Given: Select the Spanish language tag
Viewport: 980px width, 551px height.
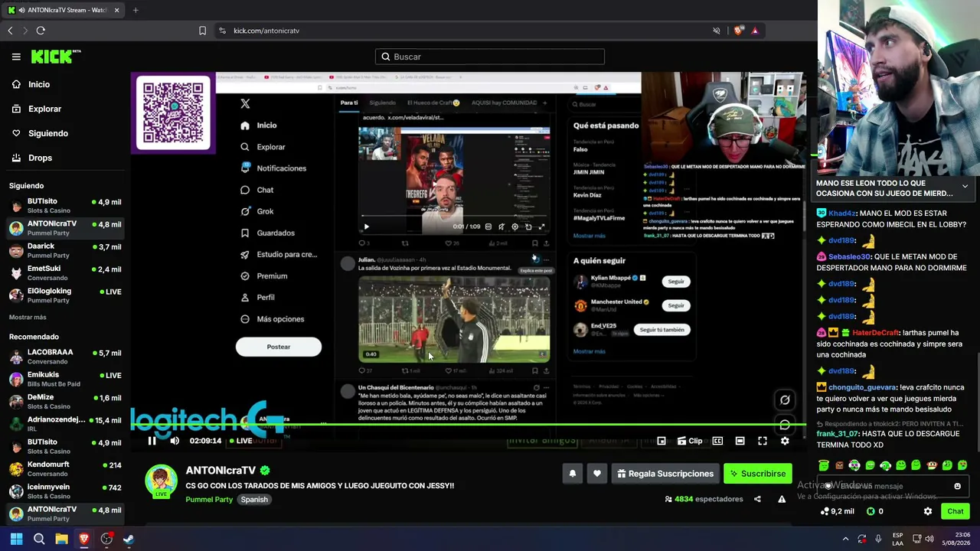Looking at the screenshot, I should (254, 500).
